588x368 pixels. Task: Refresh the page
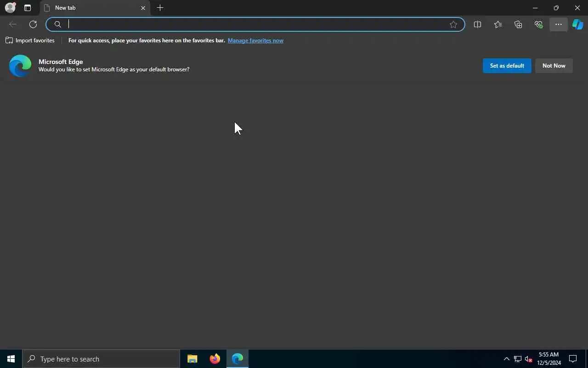pyautogui.click(x=33, y=24)
